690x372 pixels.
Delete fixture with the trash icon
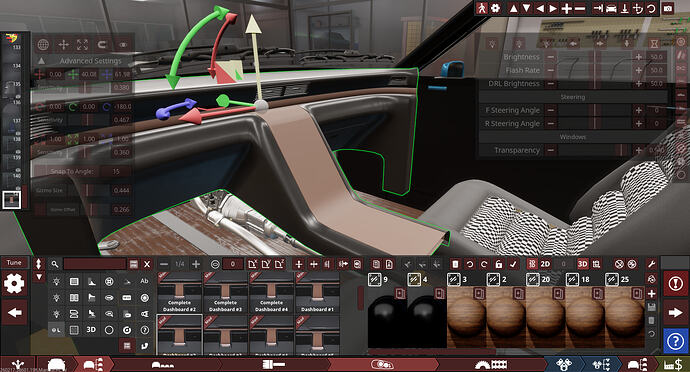455,264
